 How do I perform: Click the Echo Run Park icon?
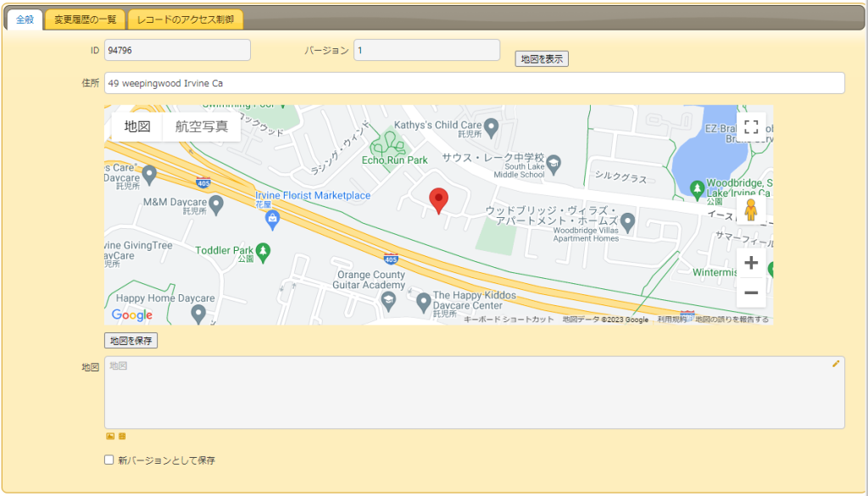[388, 147]
